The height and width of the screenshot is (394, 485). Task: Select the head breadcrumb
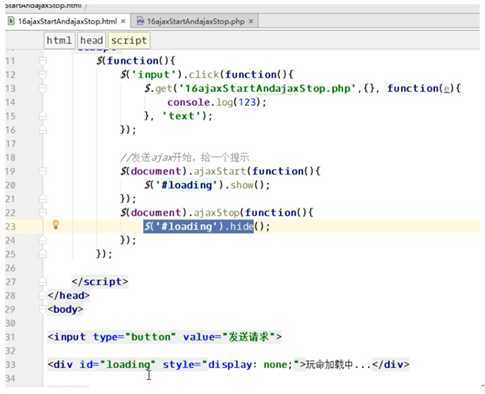(x=91, y=40)
